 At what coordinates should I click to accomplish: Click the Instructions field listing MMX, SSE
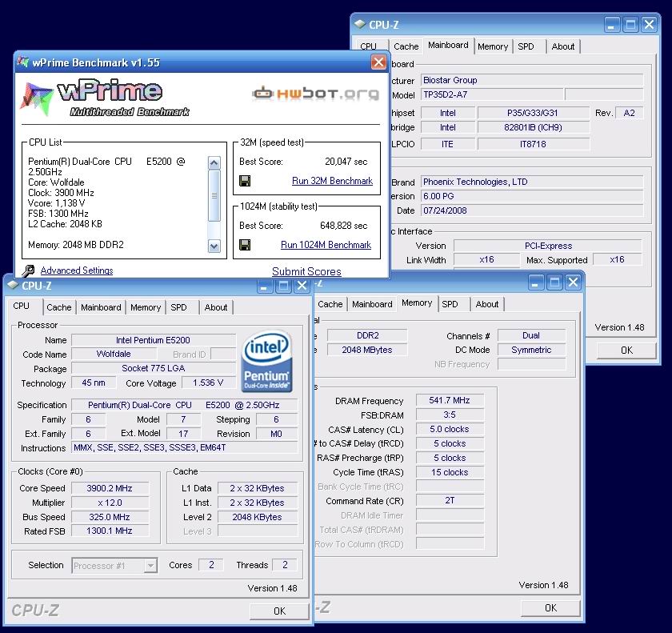point(184,448)
